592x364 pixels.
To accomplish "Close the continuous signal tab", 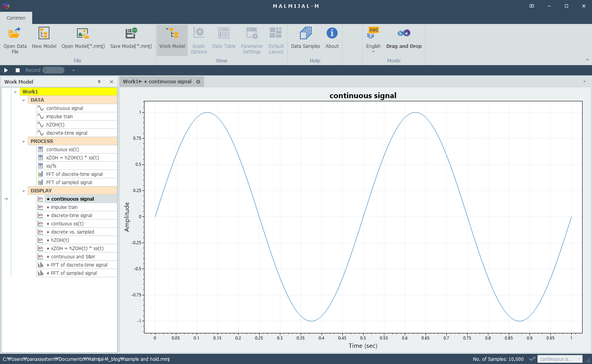I will (x=198, y=82).
